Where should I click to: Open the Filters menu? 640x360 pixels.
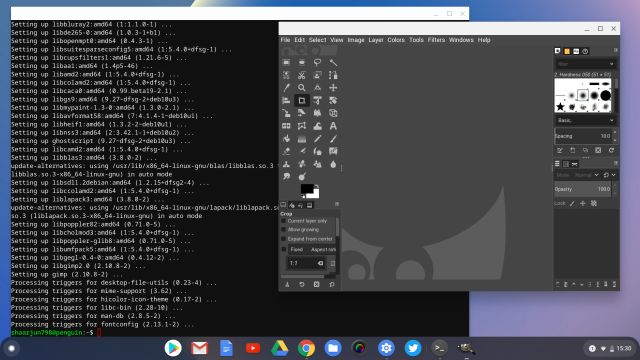436,40
